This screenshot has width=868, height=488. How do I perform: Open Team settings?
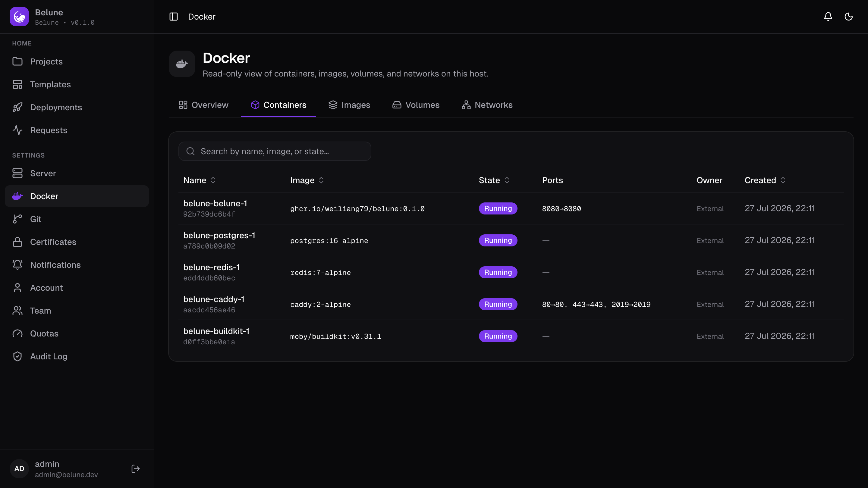pyautogui.click(x=77, y=311)
